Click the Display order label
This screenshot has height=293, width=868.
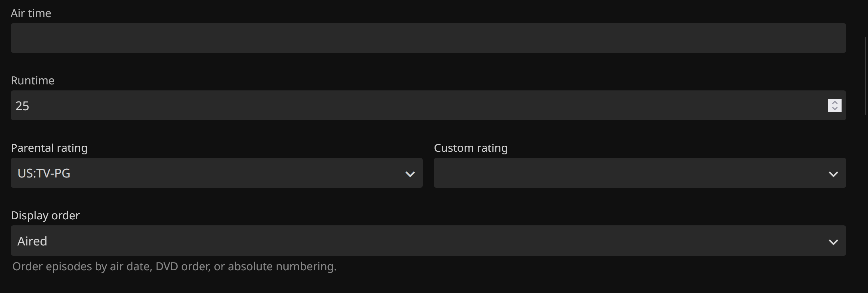coord(45,215)
